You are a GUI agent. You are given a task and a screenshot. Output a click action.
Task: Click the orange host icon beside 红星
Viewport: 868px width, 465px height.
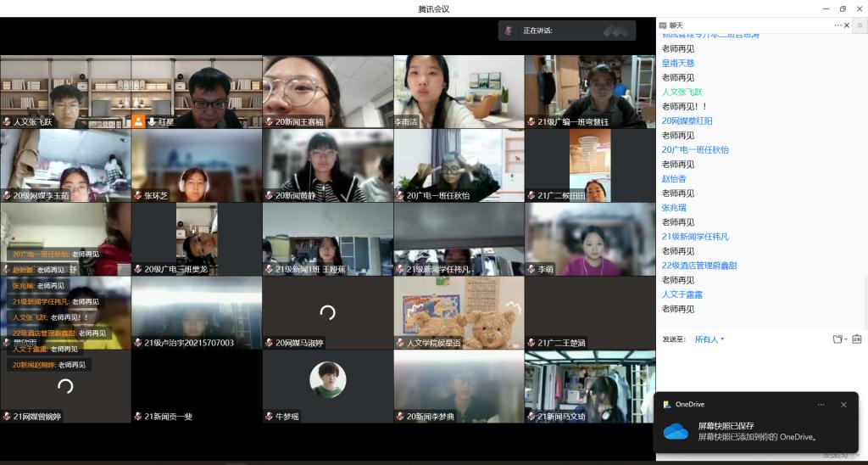(138, 121)
